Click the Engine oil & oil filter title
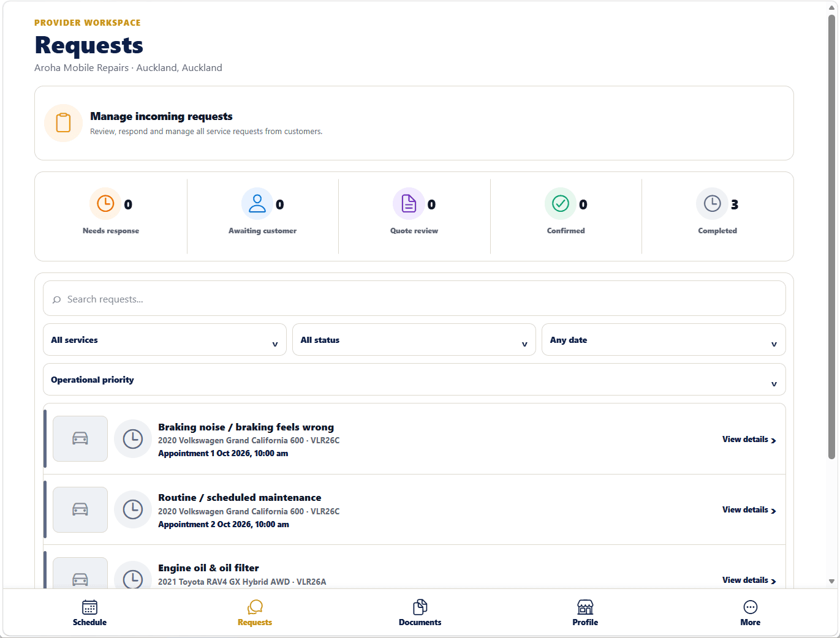The width and height of the screenshot is (840, 638). click(x=208, y=568)
